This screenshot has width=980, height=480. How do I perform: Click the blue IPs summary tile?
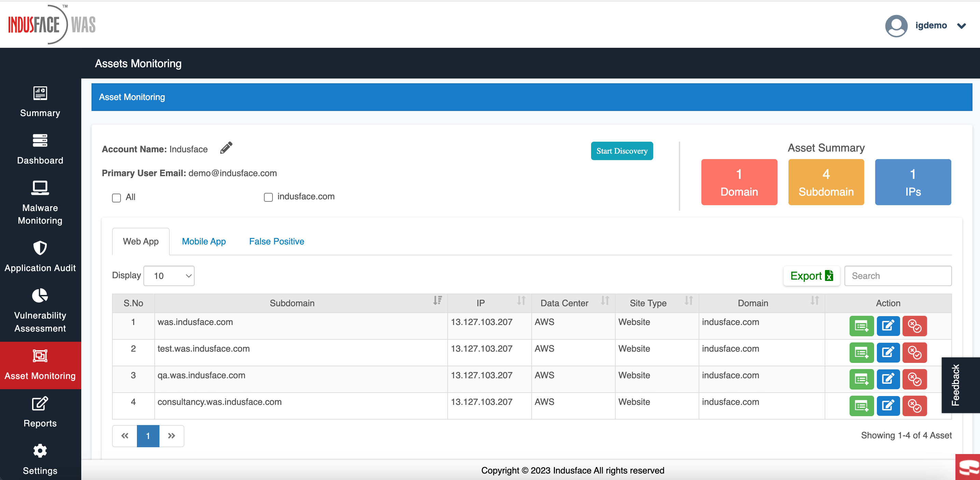tap(913, 182)
